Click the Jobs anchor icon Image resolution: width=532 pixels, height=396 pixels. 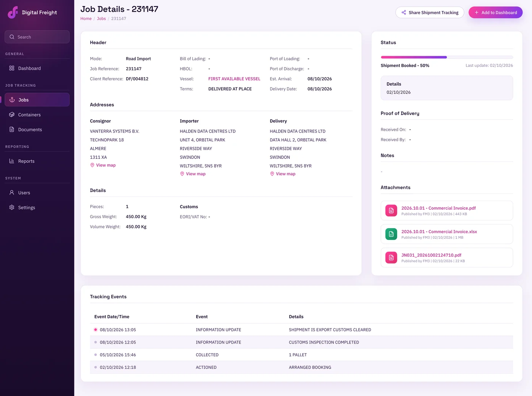point(12,100)
